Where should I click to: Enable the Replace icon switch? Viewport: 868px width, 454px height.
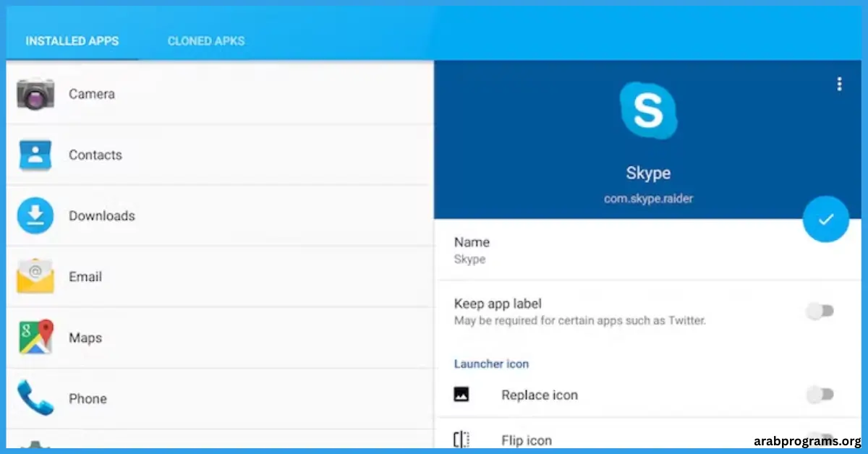[x=820, y=395]
